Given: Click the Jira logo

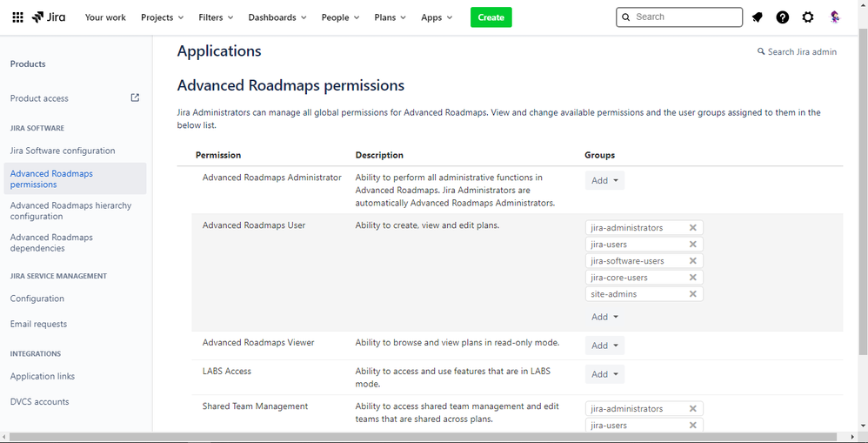Looking at the screenshot, I should pos(49,17).
